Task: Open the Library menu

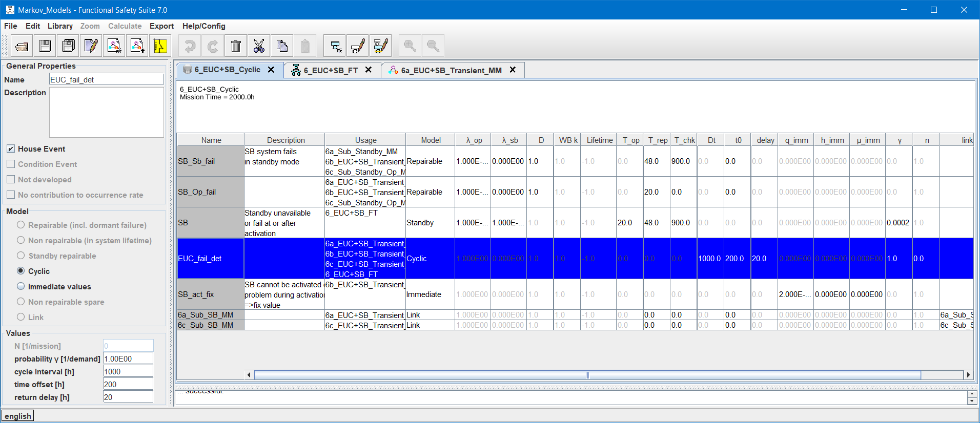Action: [60, 26]
